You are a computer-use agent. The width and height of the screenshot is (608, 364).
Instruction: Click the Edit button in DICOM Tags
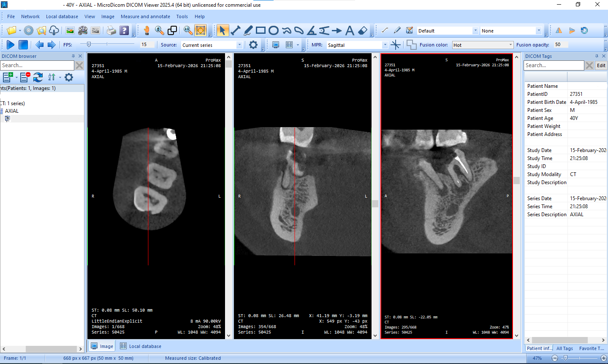coord(601,65)
